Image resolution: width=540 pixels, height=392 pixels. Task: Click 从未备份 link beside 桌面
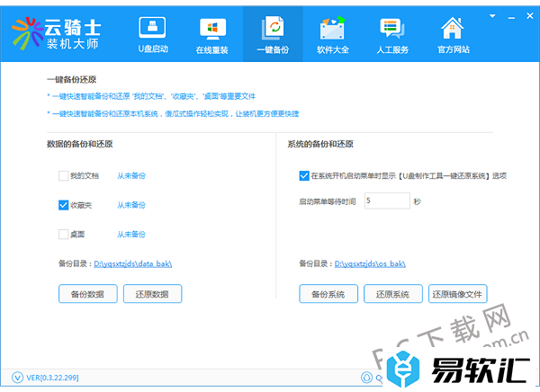131,235
